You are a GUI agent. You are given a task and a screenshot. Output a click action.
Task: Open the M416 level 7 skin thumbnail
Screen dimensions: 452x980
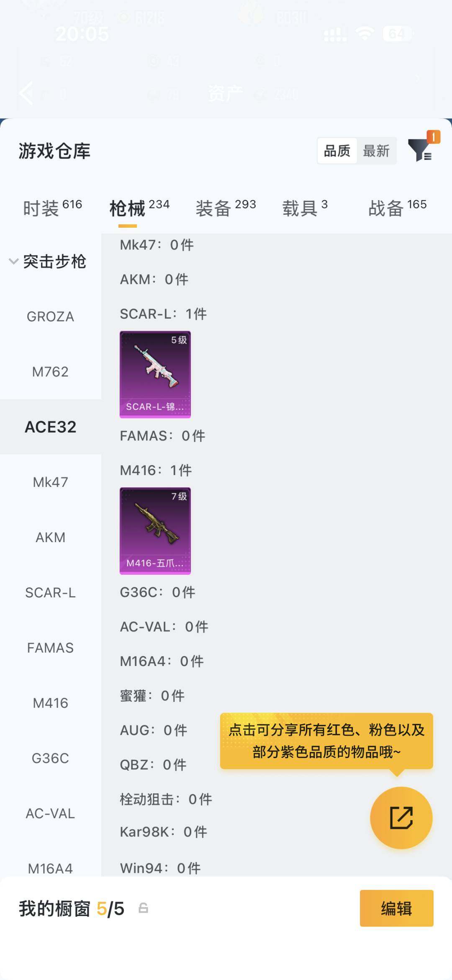point(155,530)
